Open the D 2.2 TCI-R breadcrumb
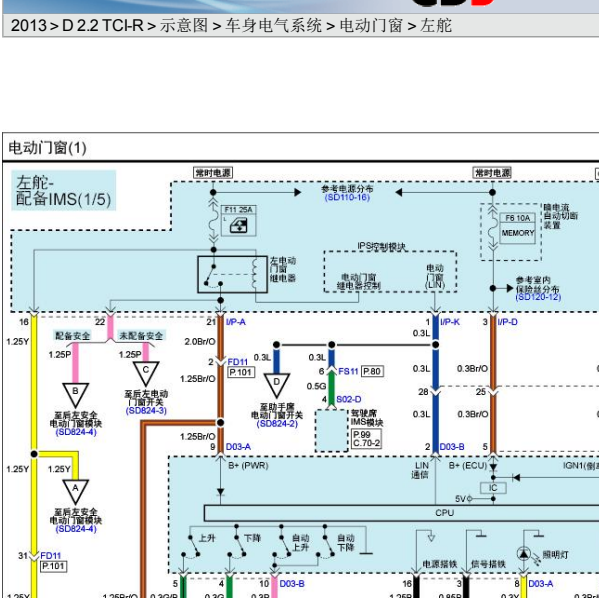The image size is (599, 598). (102, 26)
